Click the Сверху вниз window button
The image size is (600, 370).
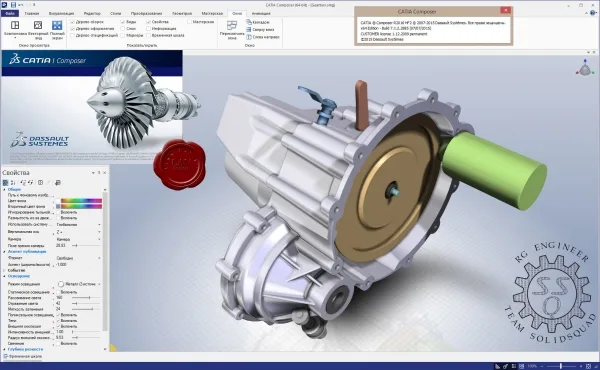(260, 29)
